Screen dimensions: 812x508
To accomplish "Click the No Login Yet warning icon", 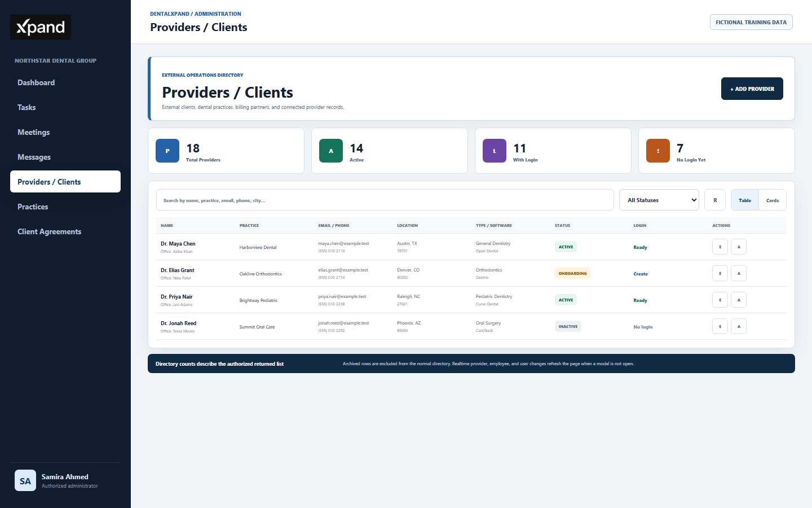I will [658, 151].
